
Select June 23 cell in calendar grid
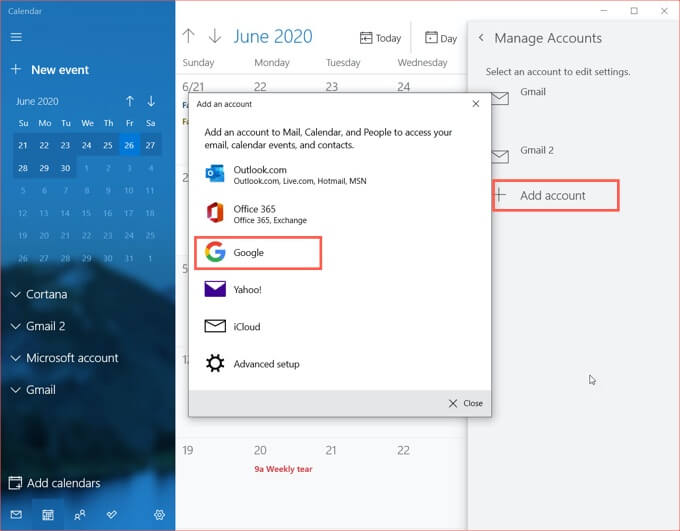[x=332, y=87]
